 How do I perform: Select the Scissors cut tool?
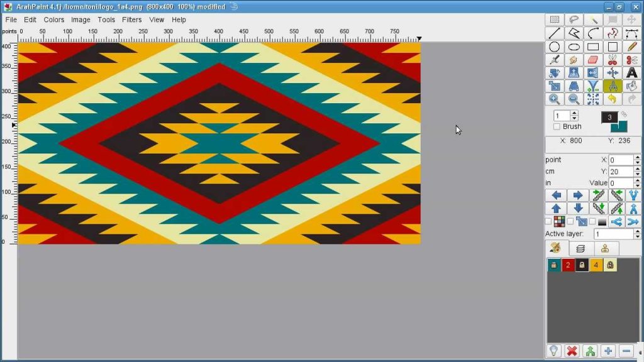point(613,60)
